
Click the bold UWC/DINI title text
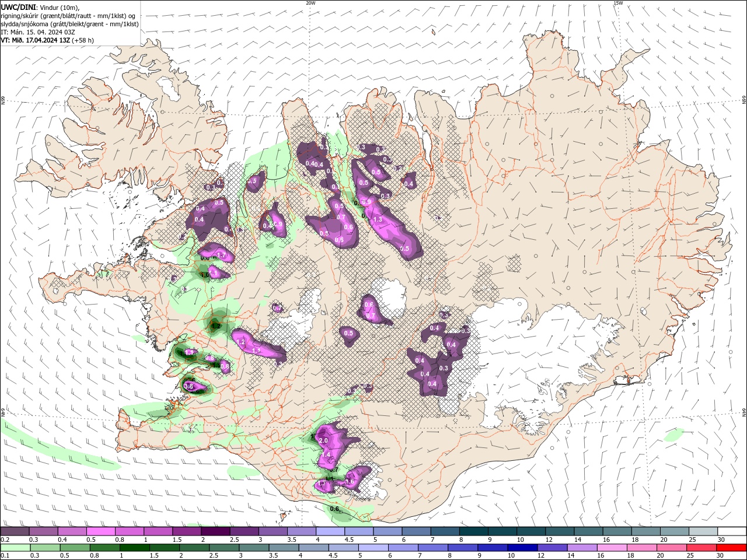[18, 7]
